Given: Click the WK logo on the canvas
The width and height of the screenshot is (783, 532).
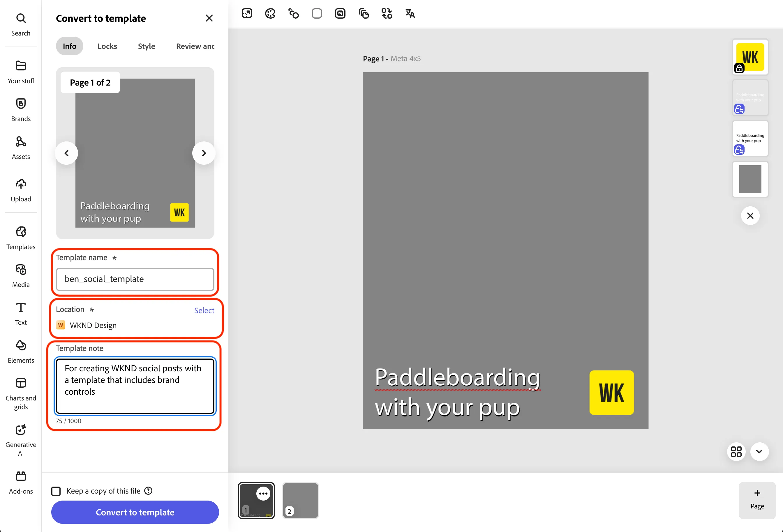Looking at the screenshot, I should (x=611, y=392).
